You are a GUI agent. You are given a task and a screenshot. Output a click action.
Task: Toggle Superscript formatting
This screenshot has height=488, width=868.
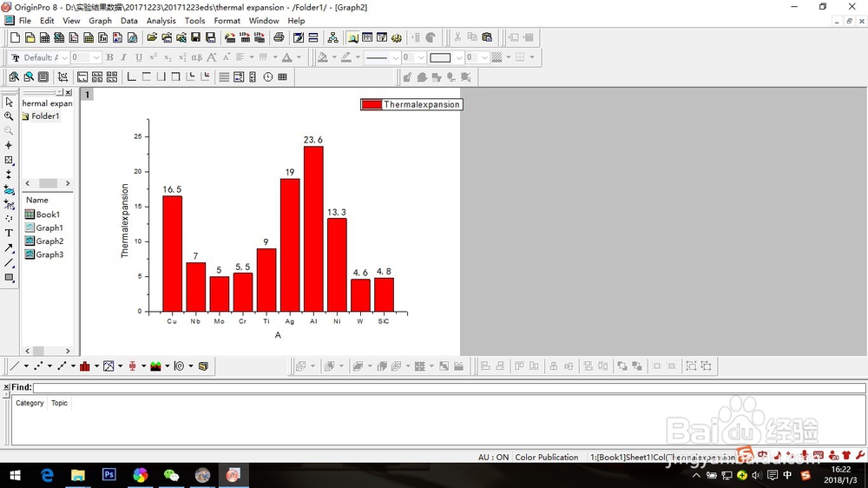tap(154, 57)
